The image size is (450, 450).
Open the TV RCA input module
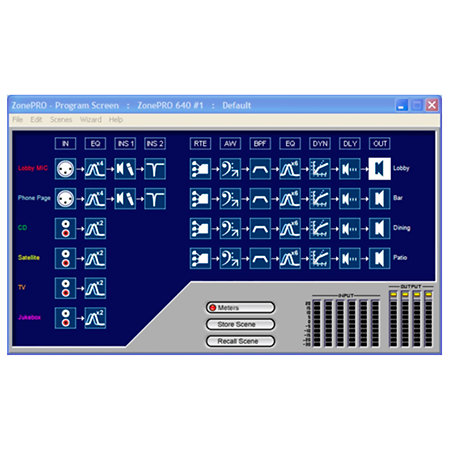click(65, 288)
